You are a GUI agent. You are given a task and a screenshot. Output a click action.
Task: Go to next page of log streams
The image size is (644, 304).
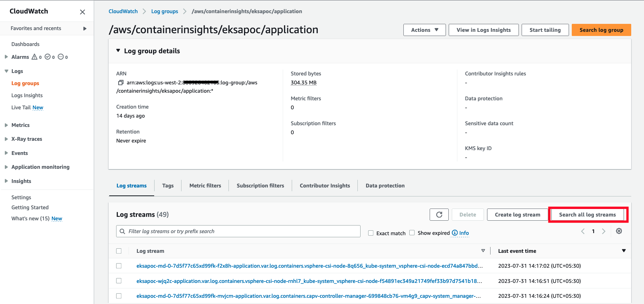[604, 231]
